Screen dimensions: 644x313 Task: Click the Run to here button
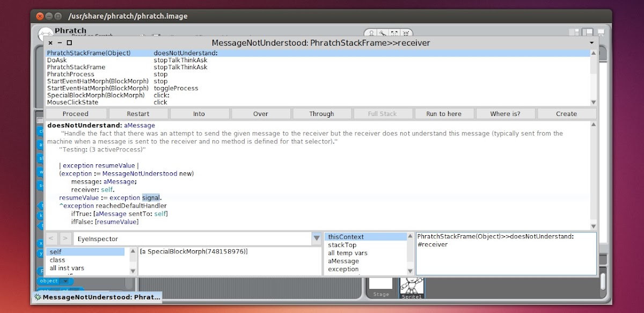444,114
